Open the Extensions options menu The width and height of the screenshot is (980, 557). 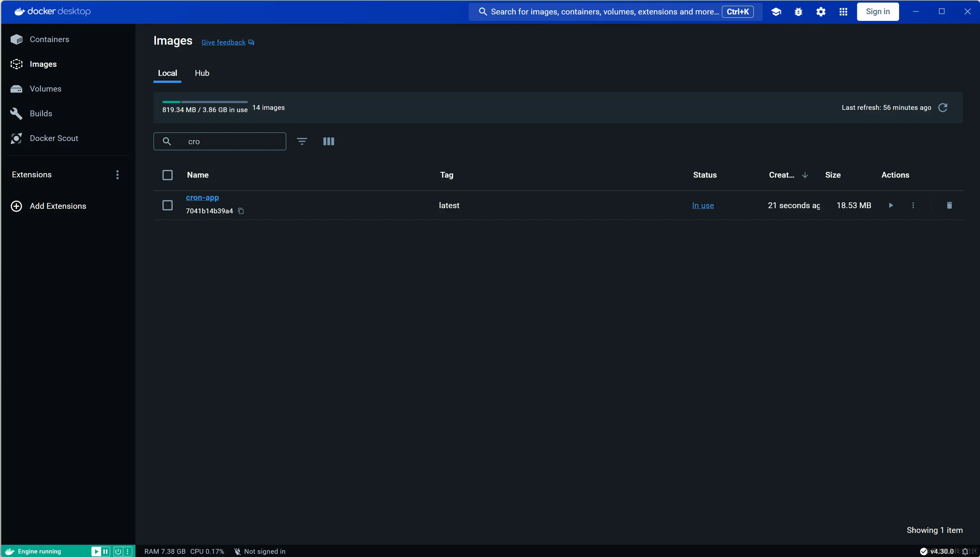[x=117, y=175]
